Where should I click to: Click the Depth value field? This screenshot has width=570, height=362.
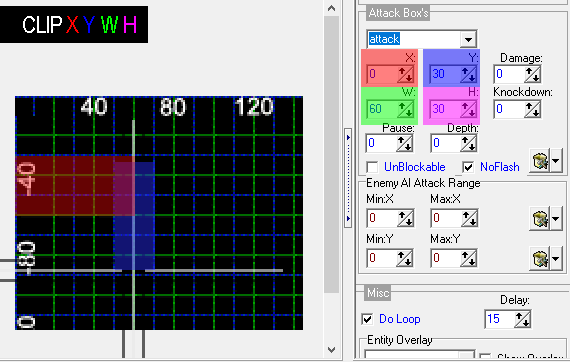click(445, 143)
